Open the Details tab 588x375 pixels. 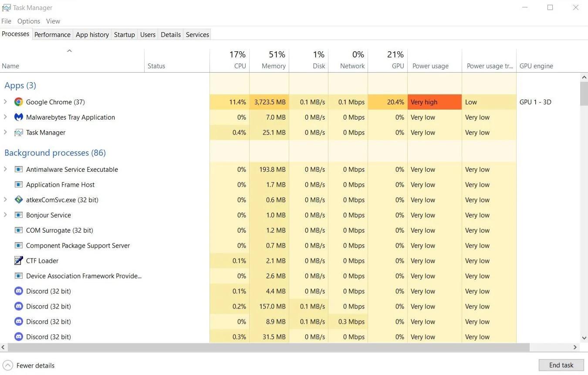171,34
